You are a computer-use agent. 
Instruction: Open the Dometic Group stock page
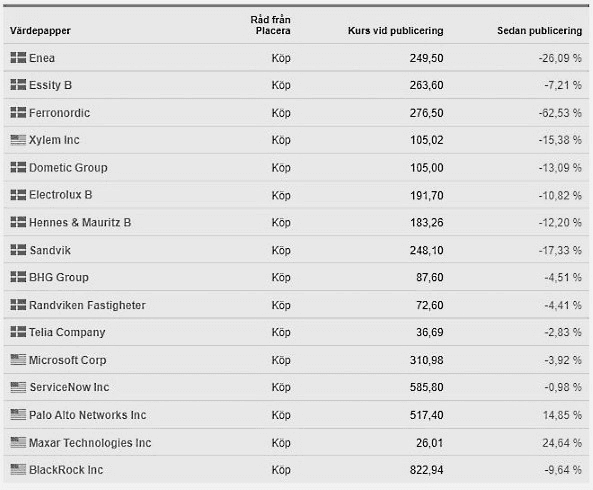click(68, 167)
